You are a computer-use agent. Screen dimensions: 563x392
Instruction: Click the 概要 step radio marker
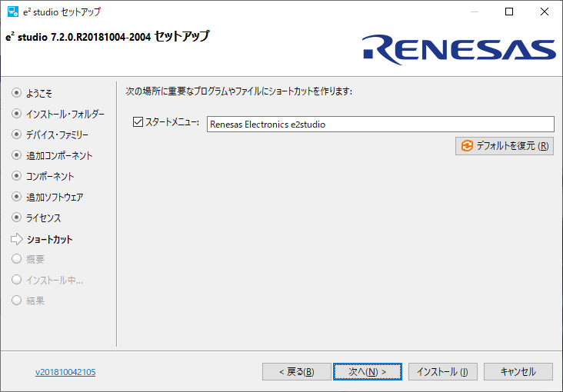point(16,259)
